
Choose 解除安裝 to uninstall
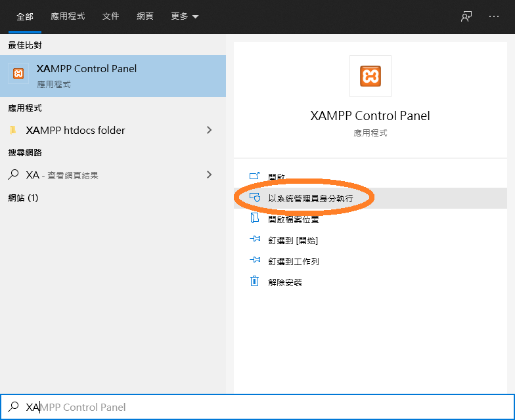370,282
